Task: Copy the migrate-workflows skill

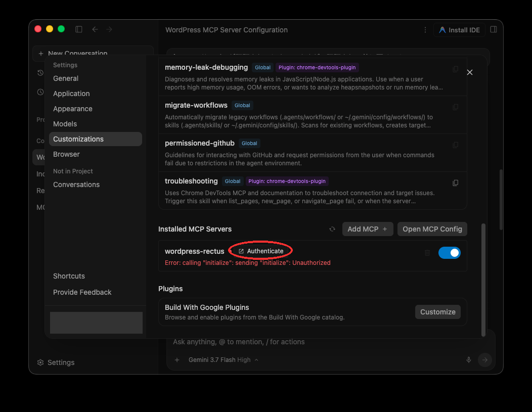Action: [x=455, y=107]
